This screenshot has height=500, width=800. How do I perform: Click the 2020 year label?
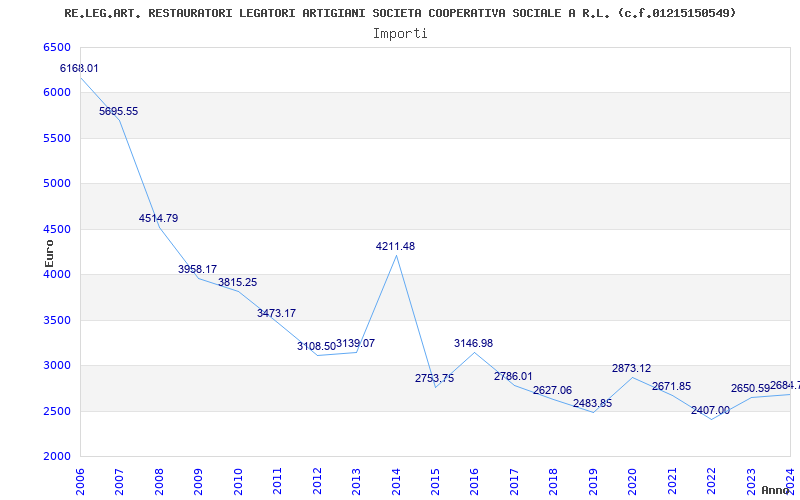click(x=633, y=481)
